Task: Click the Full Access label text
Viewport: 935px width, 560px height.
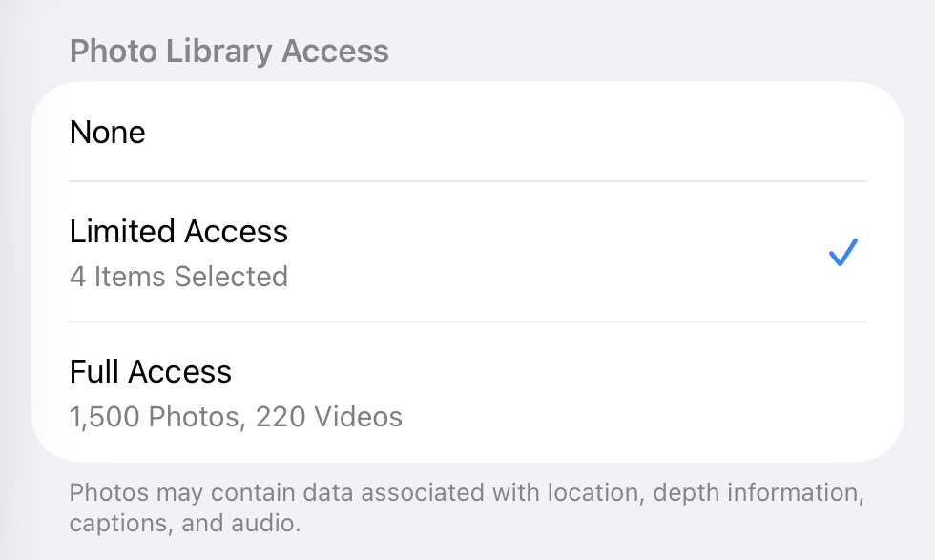Action: click(149, 372)
